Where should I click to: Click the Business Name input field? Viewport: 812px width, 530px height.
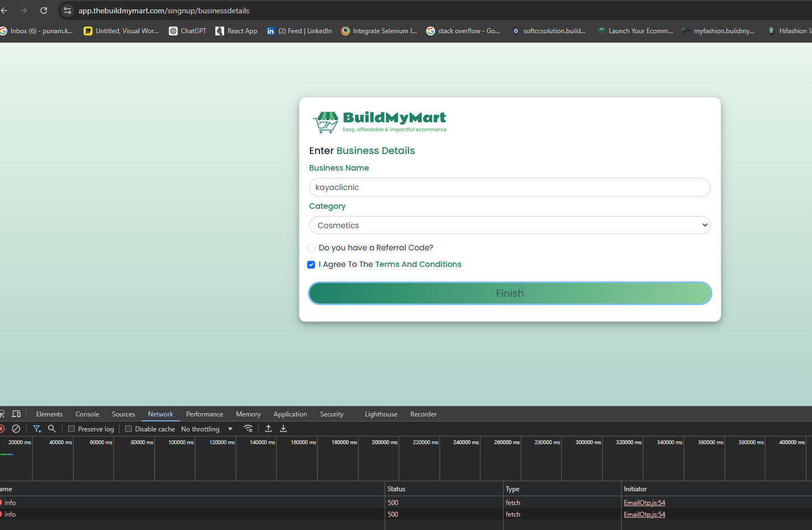(510, 187)
